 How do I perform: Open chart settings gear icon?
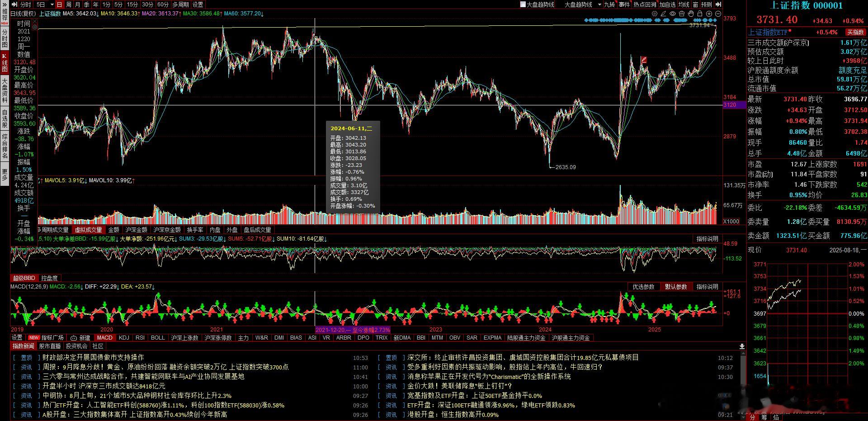[655, 14]
